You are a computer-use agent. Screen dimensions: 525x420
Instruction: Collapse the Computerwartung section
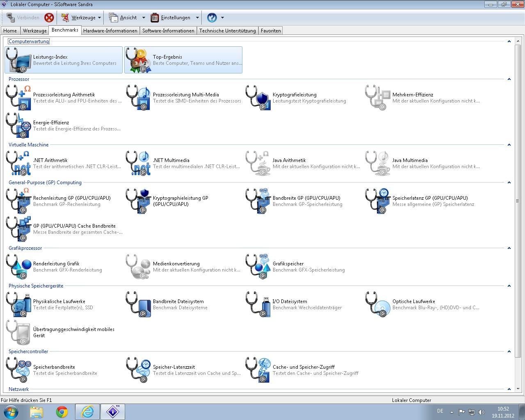tap(509, 41)
